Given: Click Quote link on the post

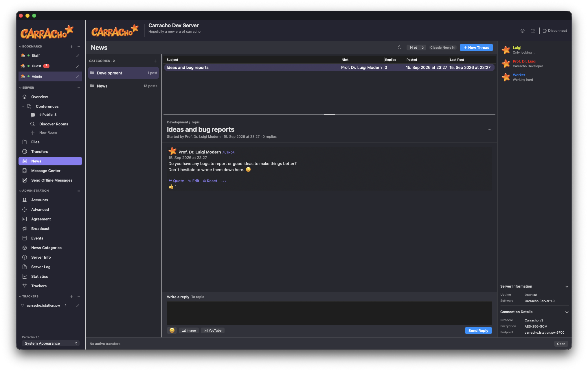Looking at the screenshot, I should 176,181.
